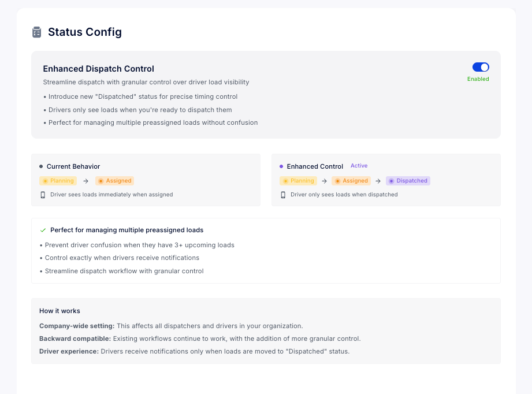
Task: Click the green Enabled status label
Action: 478,79
